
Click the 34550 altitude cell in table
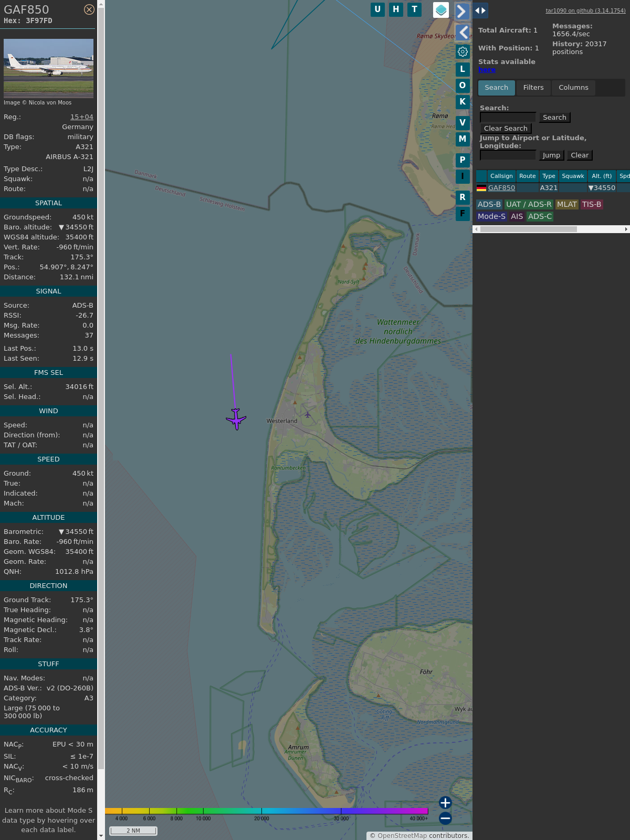click(602, 188)
